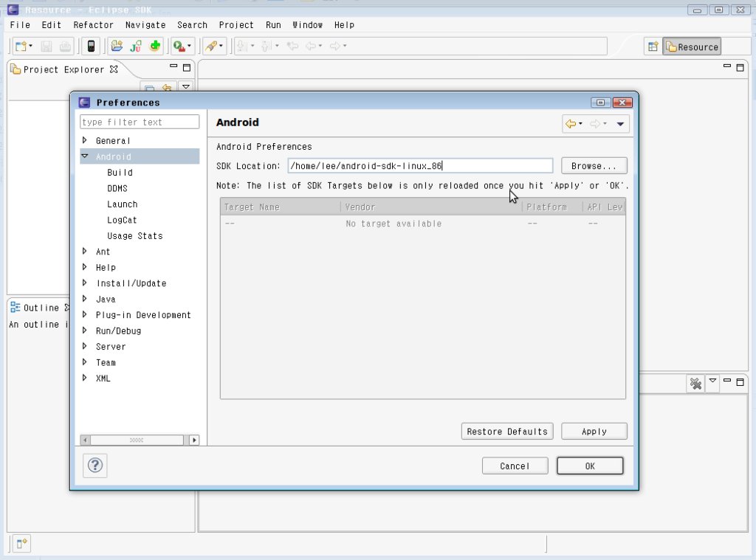The image size is (756, 560).
Task: Select the Launch preferences item
Action: (x=122, y=204)
